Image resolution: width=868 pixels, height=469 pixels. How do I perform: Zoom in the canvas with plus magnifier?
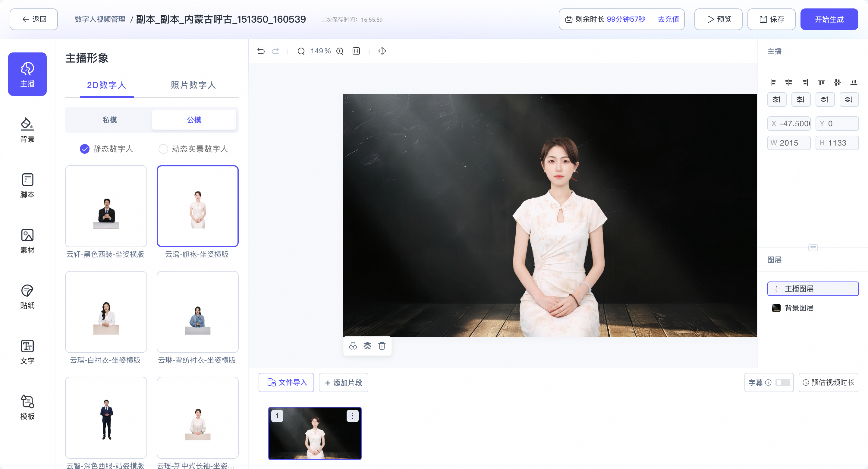coord(340,51)
